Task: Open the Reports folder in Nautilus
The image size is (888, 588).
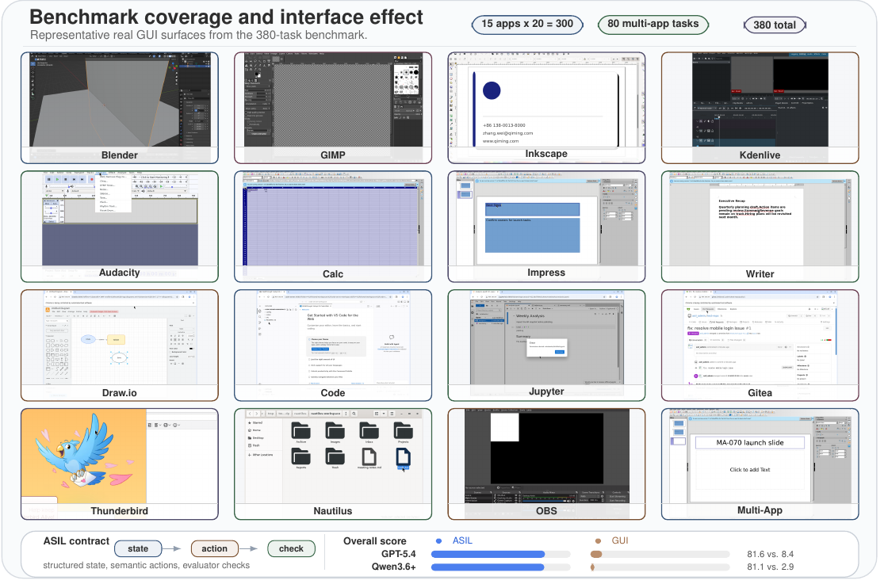Action: pos(300,456)
